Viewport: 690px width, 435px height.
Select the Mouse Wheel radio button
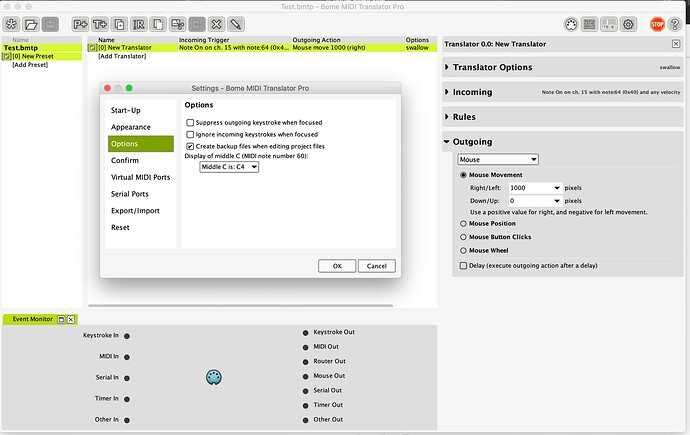pos(463,250)
